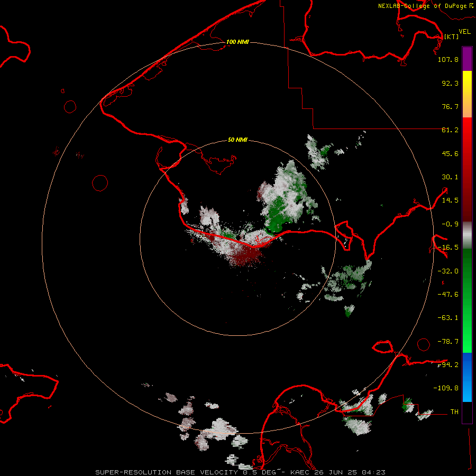Click the VEL legend title
The height and width of the screenshot is (476, 476).
pyautogui.click(x=464, y=31)
